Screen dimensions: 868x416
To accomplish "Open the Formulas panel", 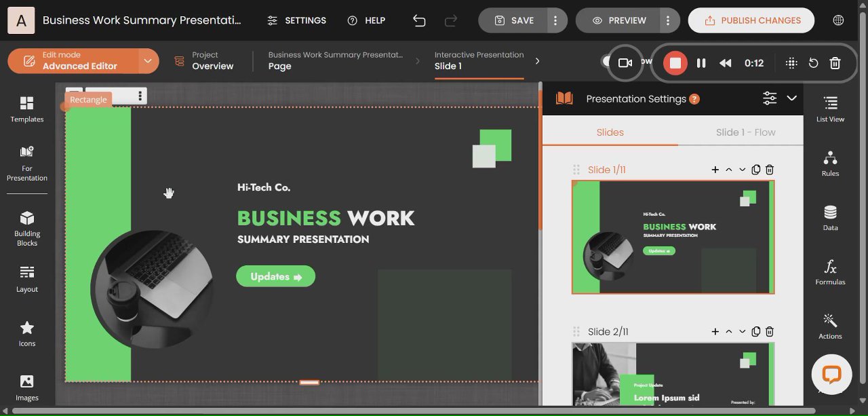I will click(830, 272).
